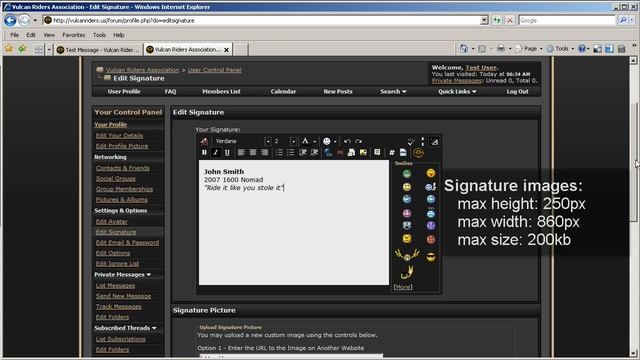Collapse the Subscribed Threads sidebar section

pyautogui.click(x=154, y=328)
